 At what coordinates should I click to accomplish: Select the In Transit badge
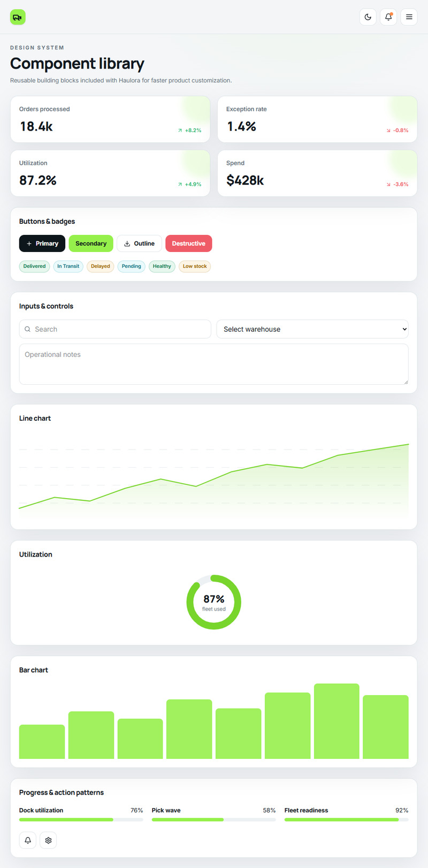(x=68, y=266)
